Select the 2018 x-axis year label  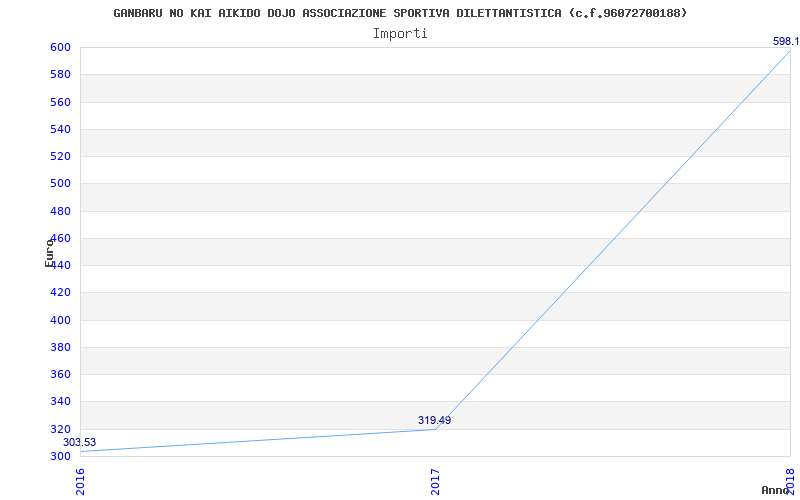[790, 480]
